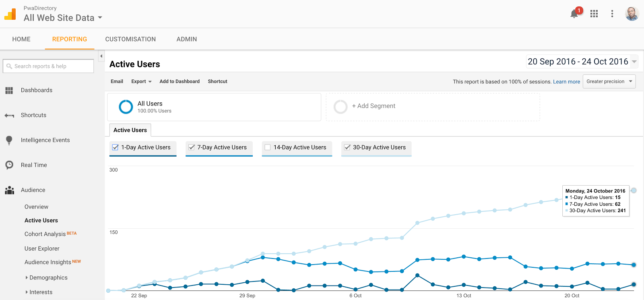Click the user profile avatar
Viewport: 644px width, 300px height.
point(632,14)
